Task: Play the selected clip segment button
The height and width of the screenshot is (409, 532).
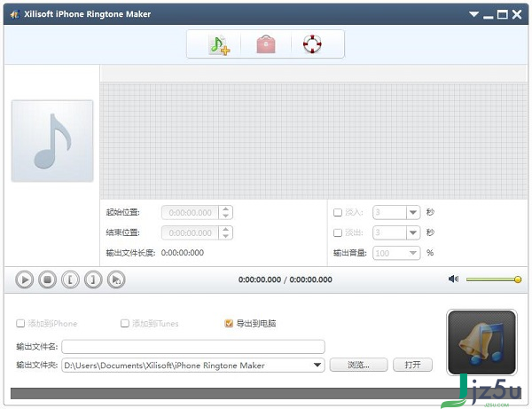Action: click(116, 279)
